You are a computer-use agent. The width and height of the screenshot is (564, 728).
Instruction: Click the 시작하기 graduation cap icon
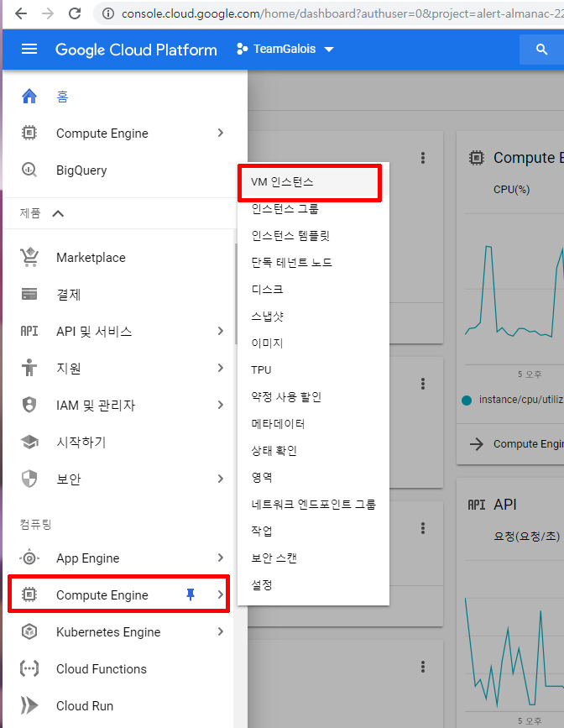29,442
